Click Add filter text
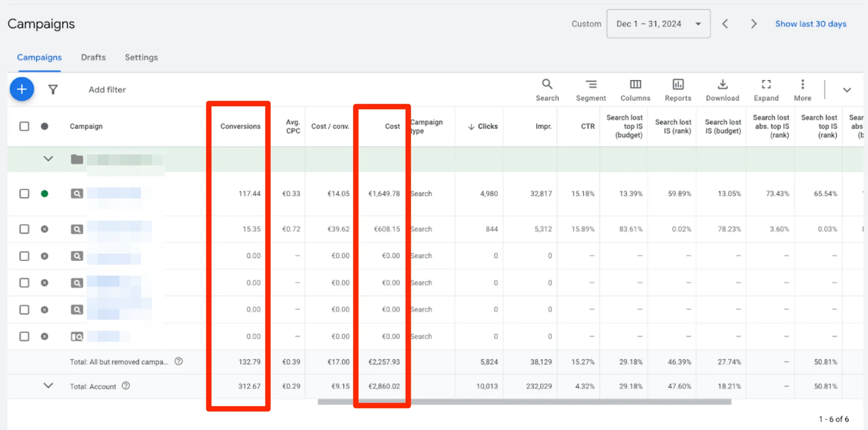868x430 pixels. 107,90
